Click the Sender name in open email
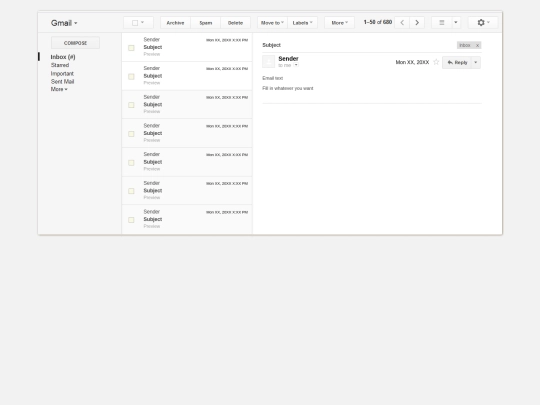 [x=288, y=59]
